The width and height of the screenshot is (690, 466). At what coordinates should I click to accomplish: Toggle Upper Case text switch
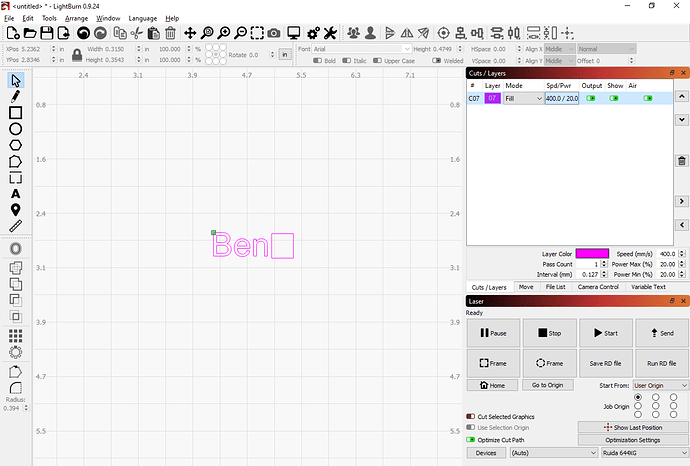point(377,61)
